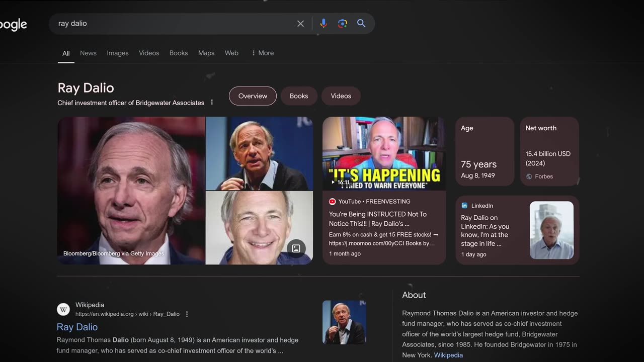This screenshot has height=362, width=644.
Task: Open the thumbnail beside the Wikipedia result
Action: (x=344, y=322)
